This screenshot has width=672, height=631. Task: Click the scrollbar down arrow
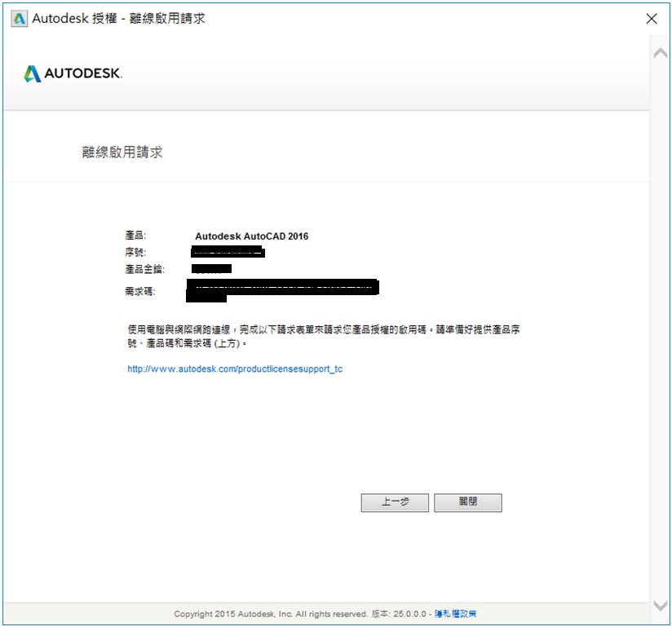(x=661, y=606)
